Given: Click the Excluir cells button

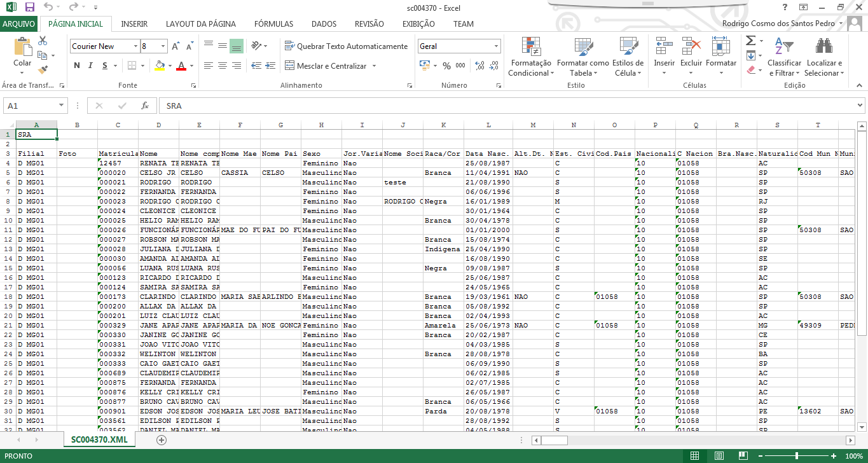Looking at the screenshot, I should pyautogui.click(x=691, y=56).
